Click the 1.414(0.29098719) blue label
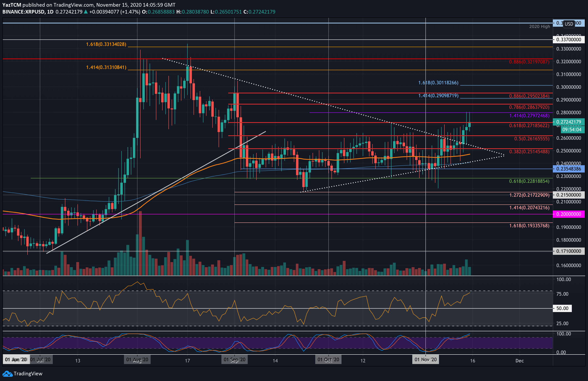This screenshot has width=588, height=381. coord(438,95)
